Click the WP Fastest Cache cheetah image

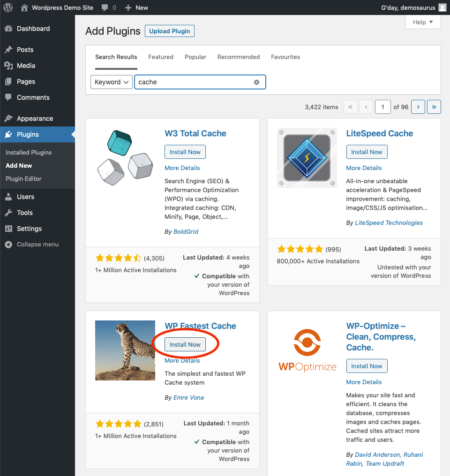(x=125, y=350)
